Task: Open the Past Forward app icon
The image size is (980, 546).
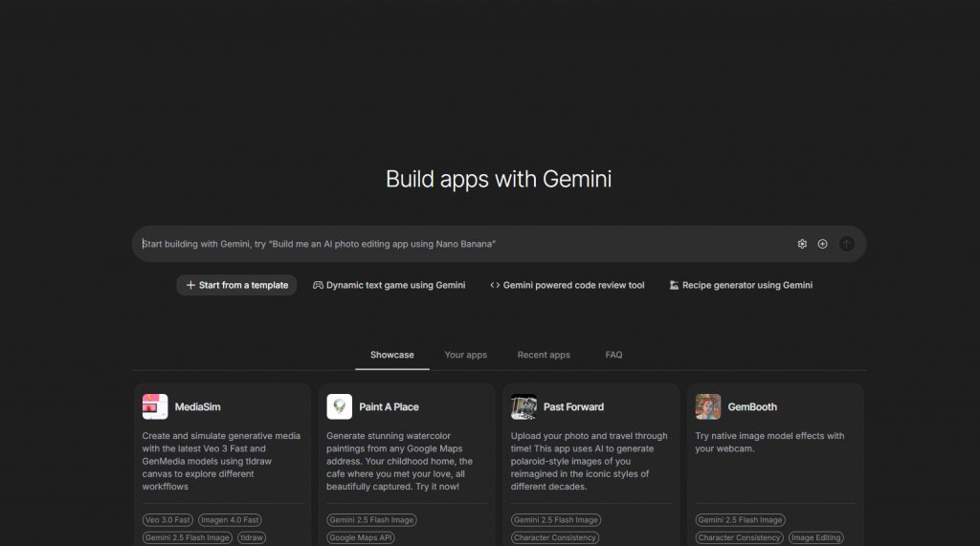Action: click(523, 406)
